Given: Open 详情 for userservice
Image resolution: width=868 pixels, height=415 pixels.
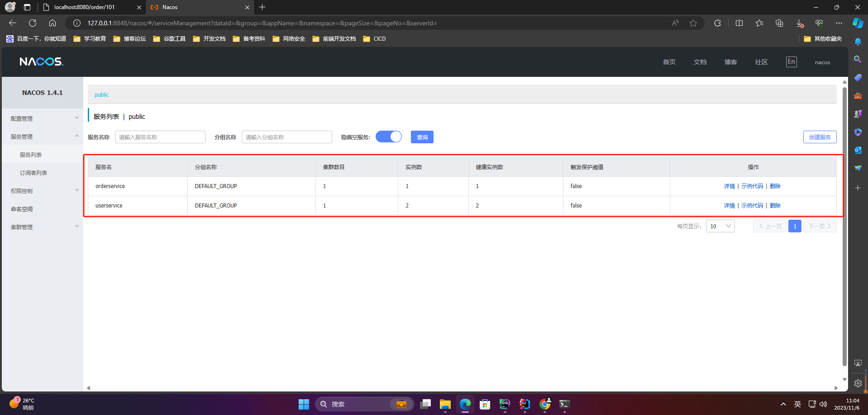Looking at the screenshot, I should 729,206.
